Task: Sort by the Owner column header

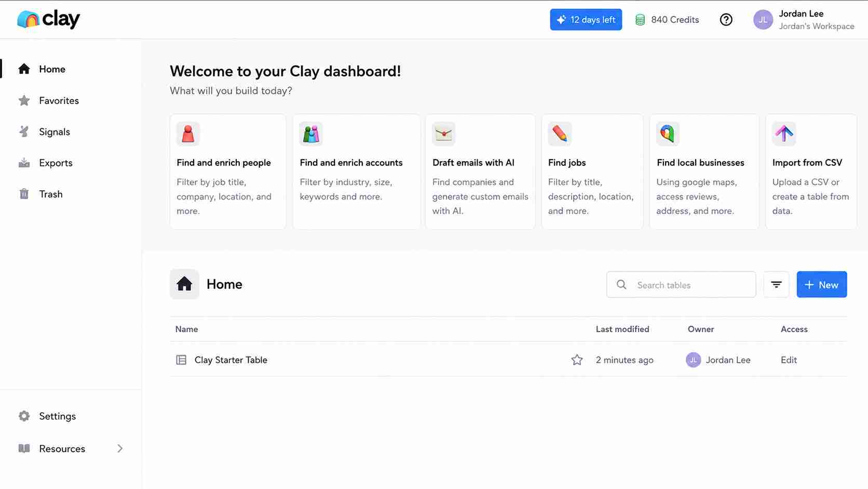Action: pyautogui.click(x=701, y=329)
